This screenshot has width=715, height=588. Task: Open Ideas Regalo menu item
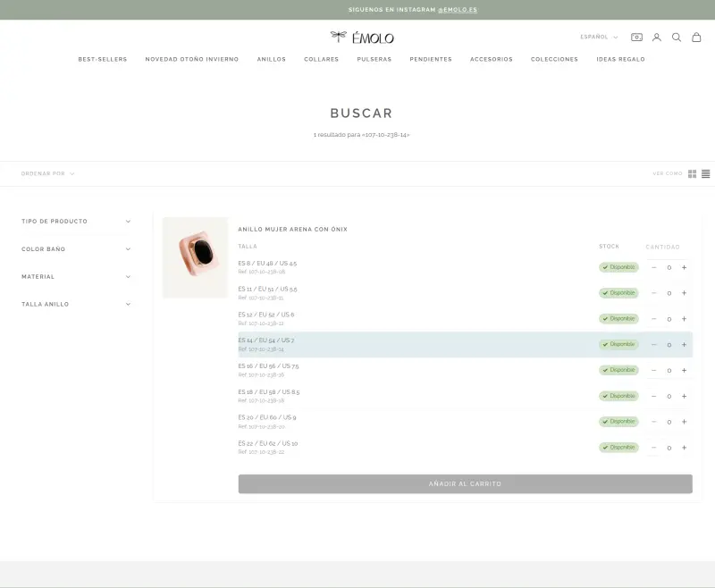coord(620,59)
